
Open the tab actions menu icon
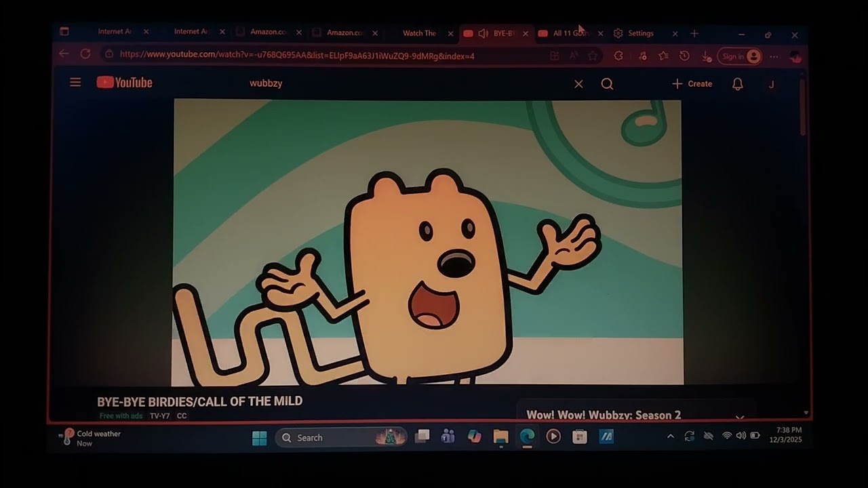pos(64,31)
